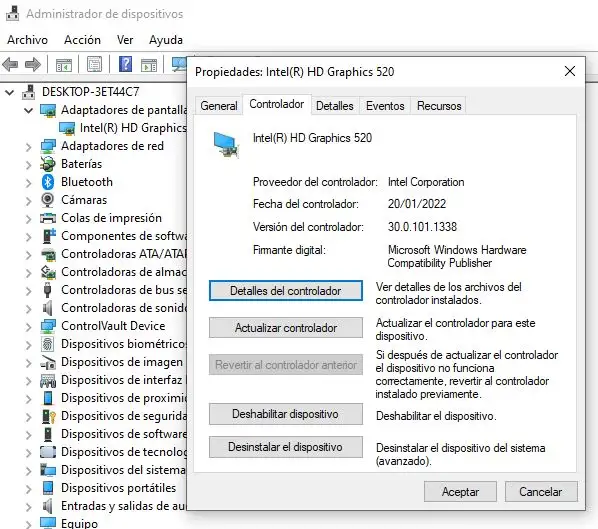Click the display adapter icon in Properties dialog
The height and width of the screenshot is (529, 598).
(226, 145)
